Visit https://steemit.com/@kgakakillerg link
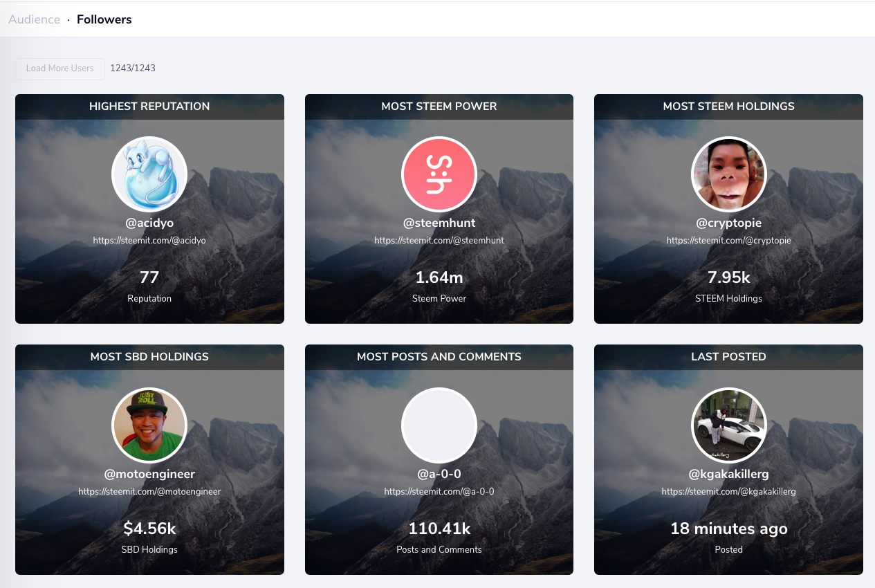 point(729,492)
